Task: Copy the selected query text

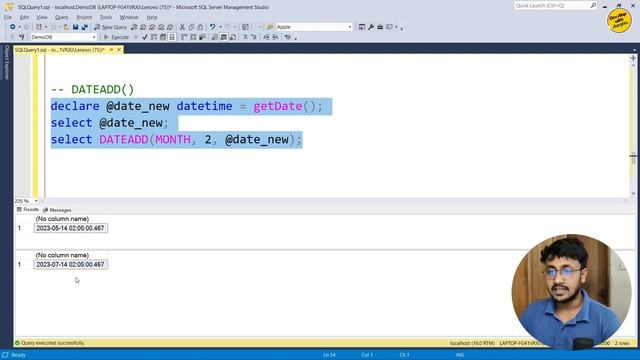Action: click(191, 27)
